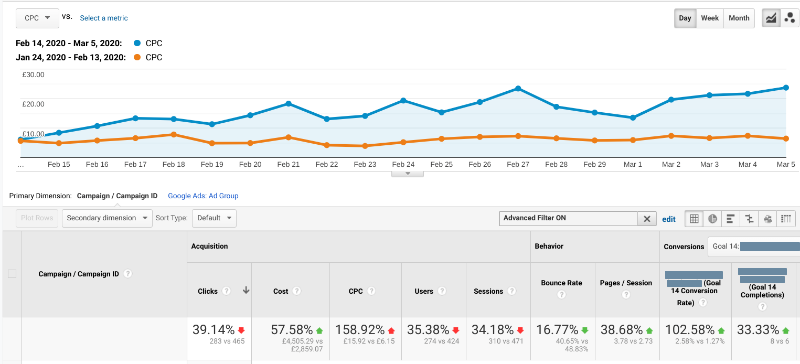Click the 39.14% Clicks summary cell
The height and width of the screenshot is (364, 800).
tap(218, 339)
